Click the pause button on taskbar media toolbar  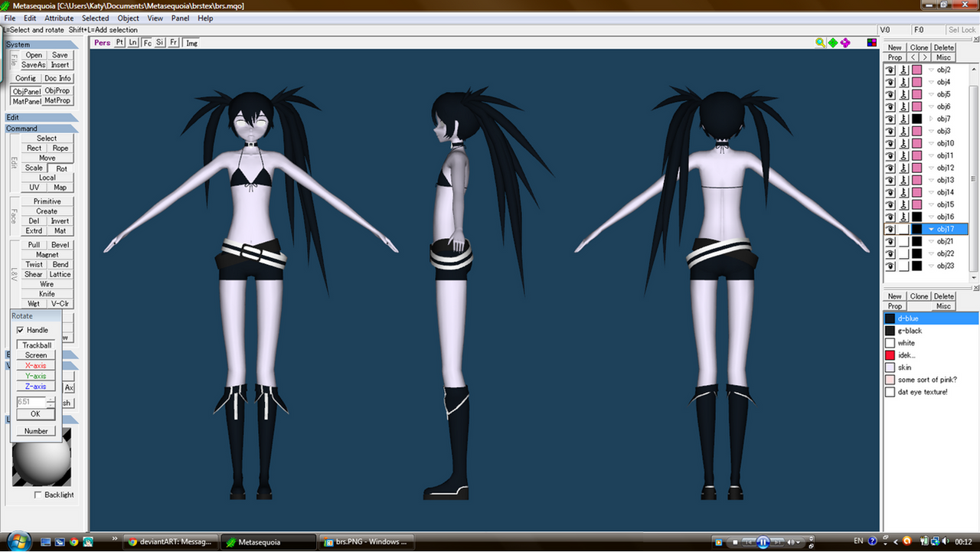click(x=763, y=542)
